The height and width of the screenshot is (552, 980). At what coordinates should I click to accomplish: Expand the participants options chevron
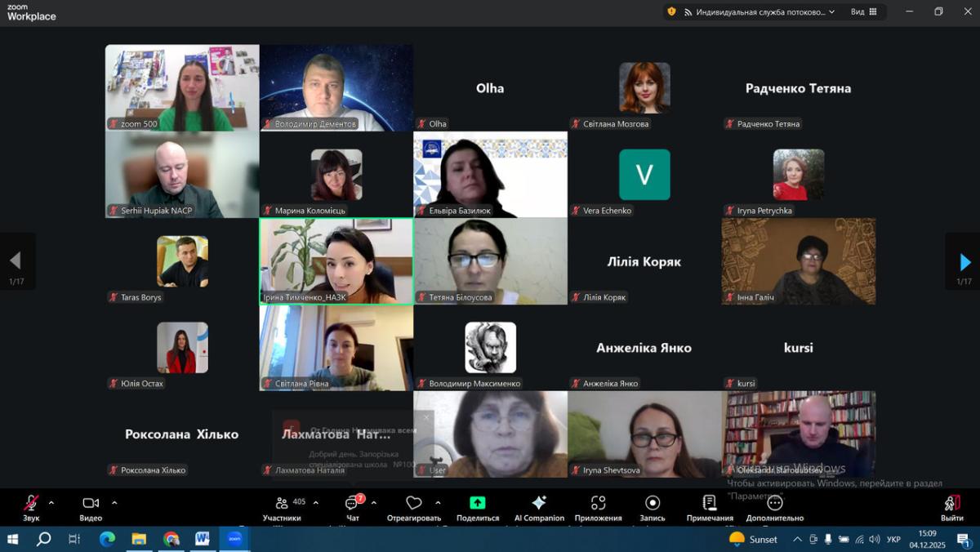pos(316,503)
